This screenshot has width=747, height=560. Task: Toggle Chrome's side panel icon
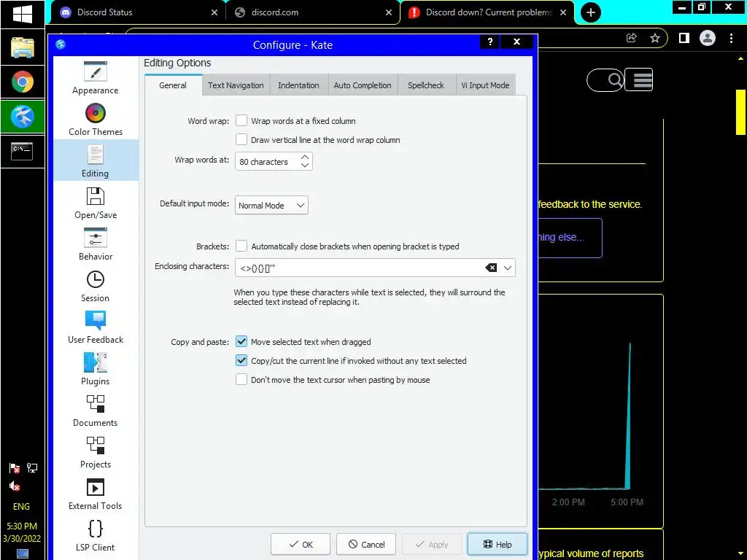coord(684,38)
